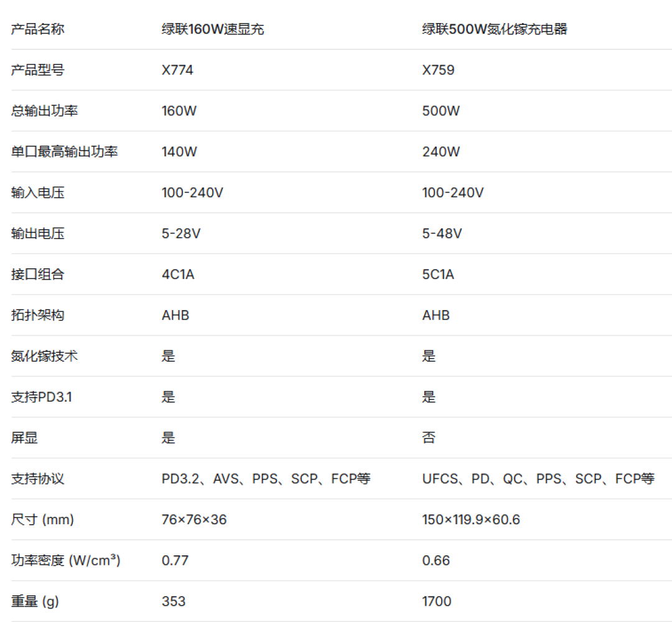Select 'AHB' topology for the X759 model
Image resolution: width=672 pixels, height=622 pixels.
pos(436,315)
